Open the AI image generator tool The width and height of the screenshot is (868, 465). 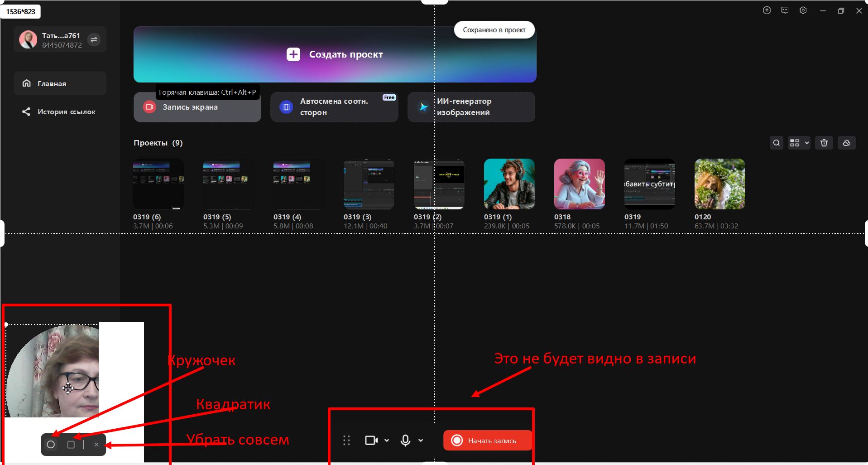(471, 107)
